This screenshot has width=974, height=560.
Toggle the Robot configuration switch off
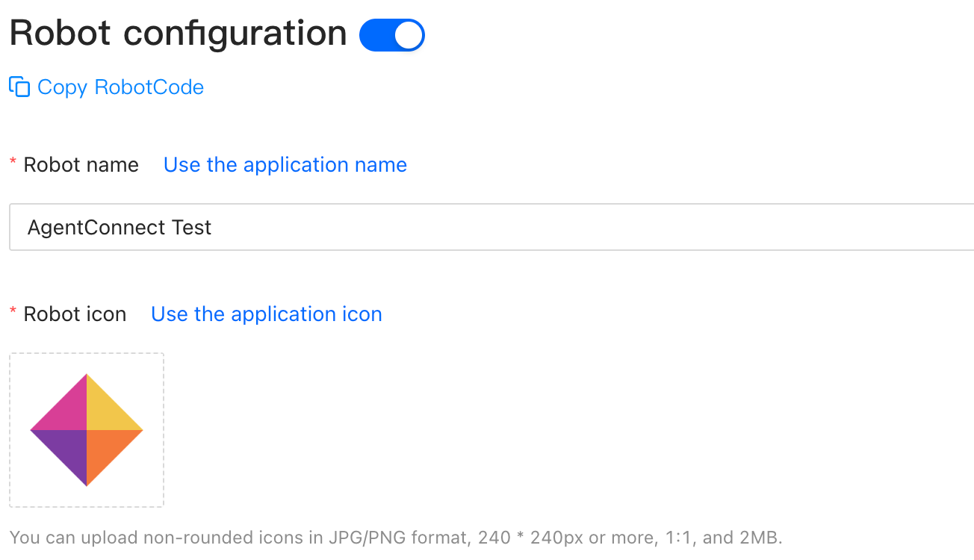[392, 35]
